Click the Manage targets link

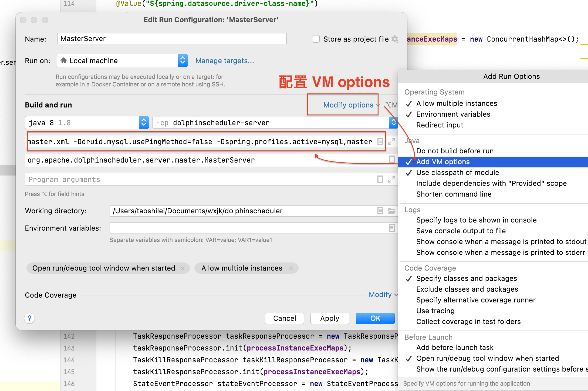point(225,61)
